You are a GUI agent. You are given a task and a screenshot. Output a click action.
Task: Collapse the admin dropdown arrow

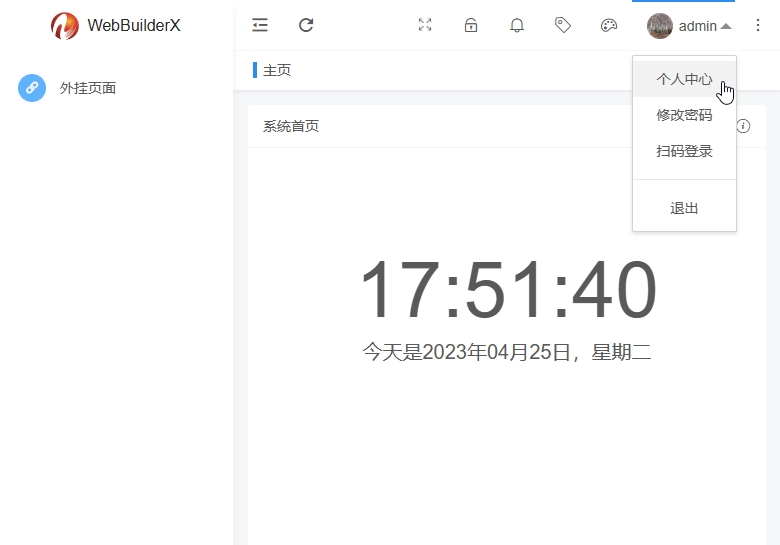tap(726, 26)
